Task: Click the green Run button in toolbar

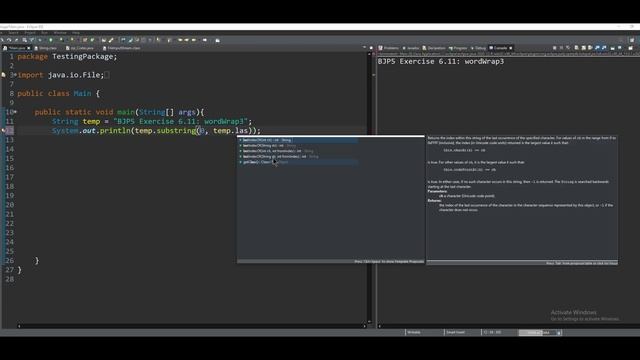Action: [x=51, y=40]
